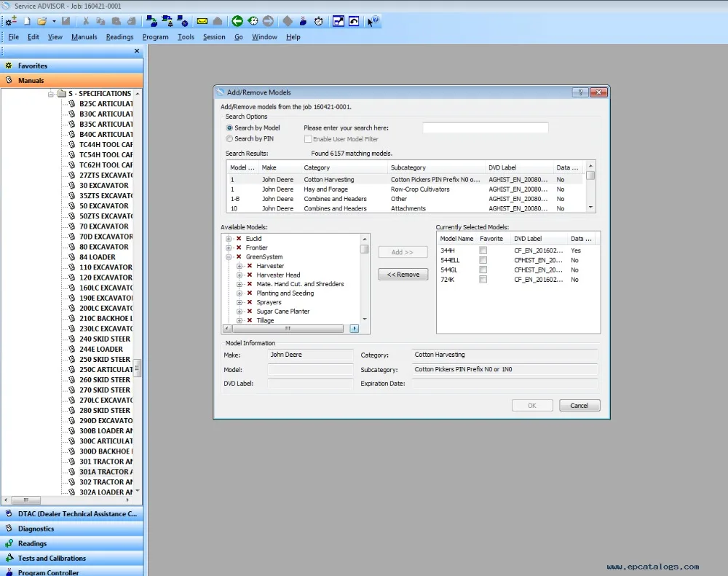Collapse the GreenSystem tree node
This screenshot has width=728, height=576.
[229, 257]
